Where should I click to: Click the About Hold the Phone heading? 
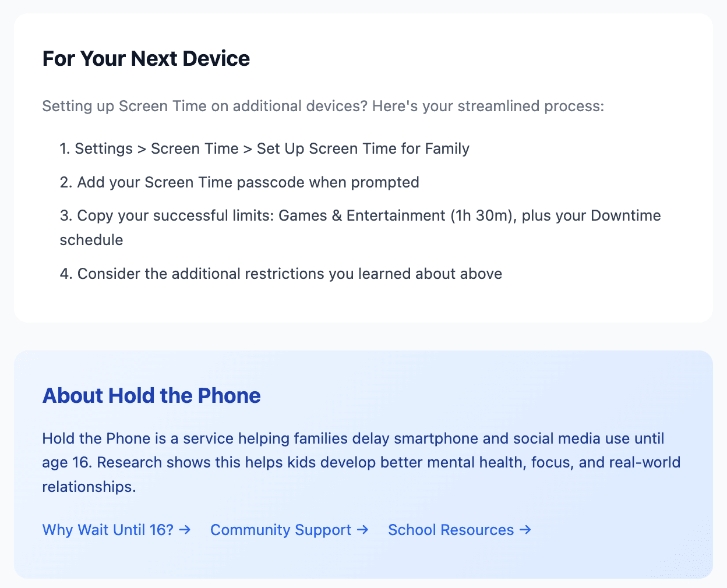pos(151,395)
